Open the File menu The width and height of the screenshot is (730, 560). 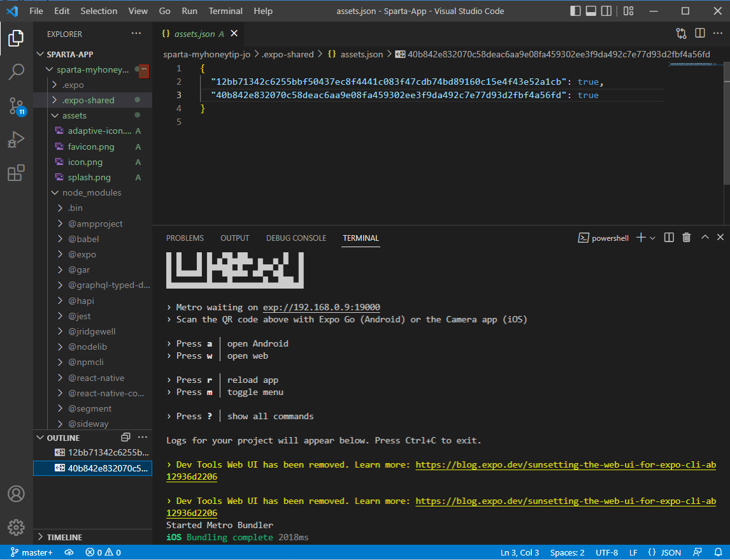tap(36, 11)
